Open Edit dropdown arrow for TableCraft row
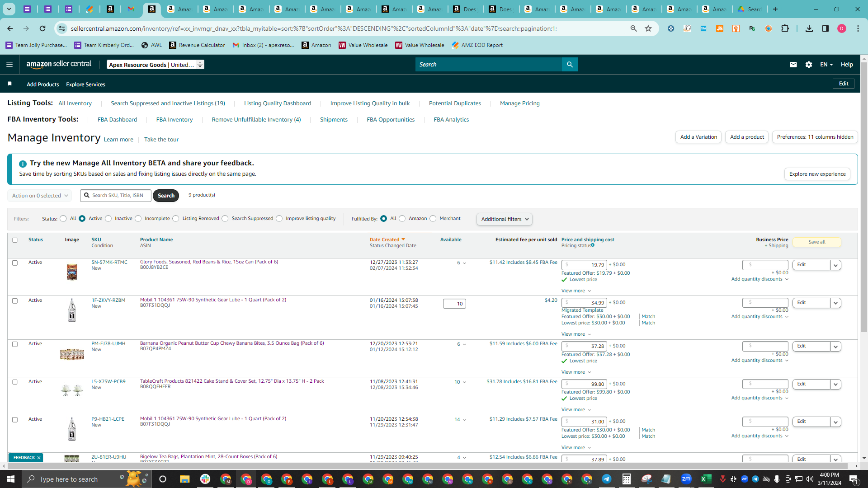This screenshot has height=488, width=868. point(836,385)
